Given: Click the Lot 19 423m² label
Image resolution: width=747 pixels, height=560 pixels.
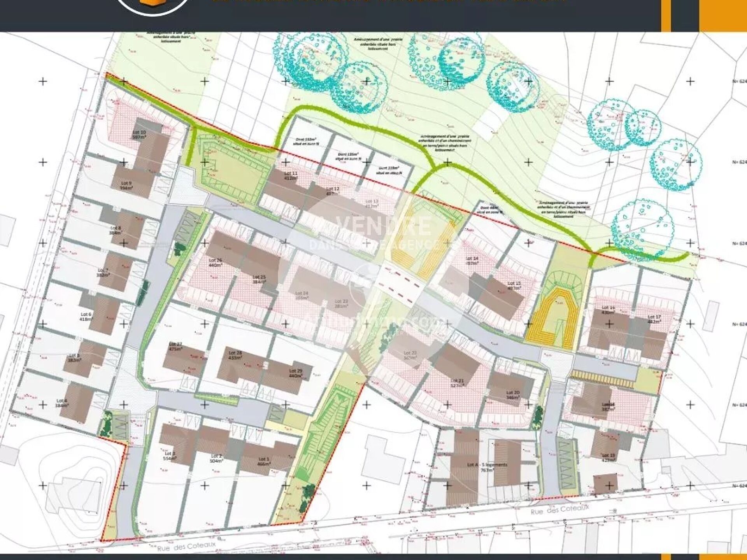Looking at the screenshot, I should tap(608, 457).
